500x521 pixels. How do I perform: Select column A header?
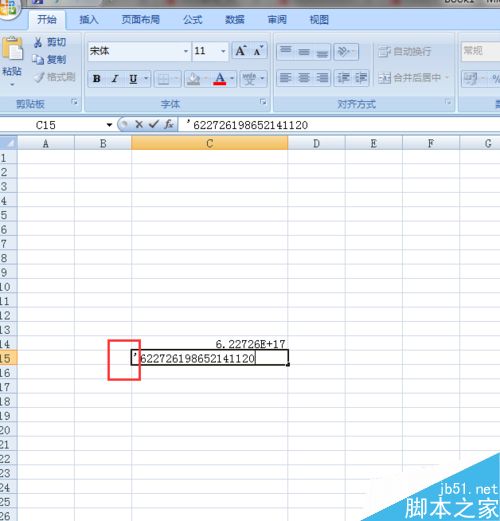[46, 144]
